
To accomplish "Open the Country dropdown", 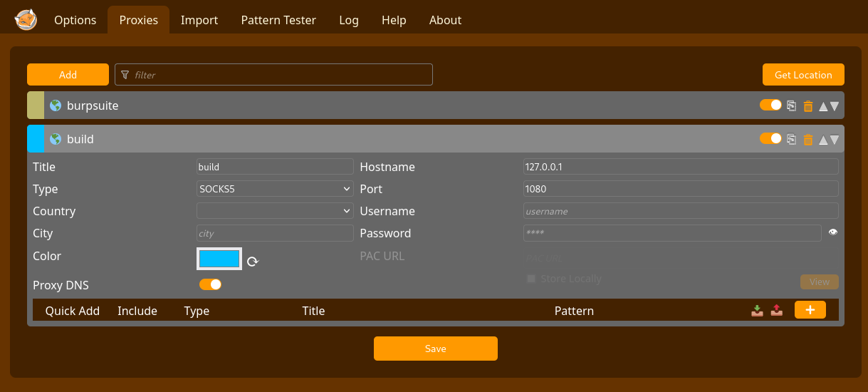I will click(275, 211).
